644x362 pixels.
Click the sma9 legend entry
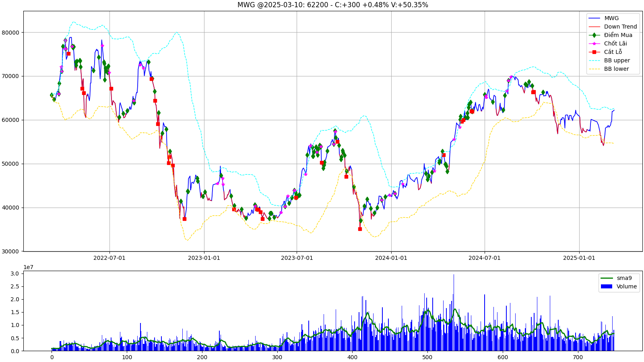pyautogui.click(x=616, y=278)
